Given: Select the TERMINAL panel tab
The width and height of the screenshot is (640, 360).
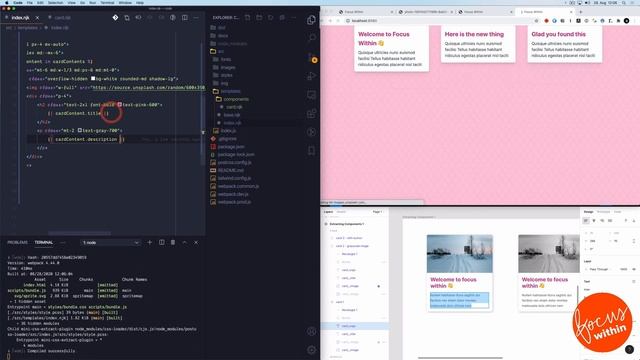Looking at the screenshot, I should [x=44, y=242].
